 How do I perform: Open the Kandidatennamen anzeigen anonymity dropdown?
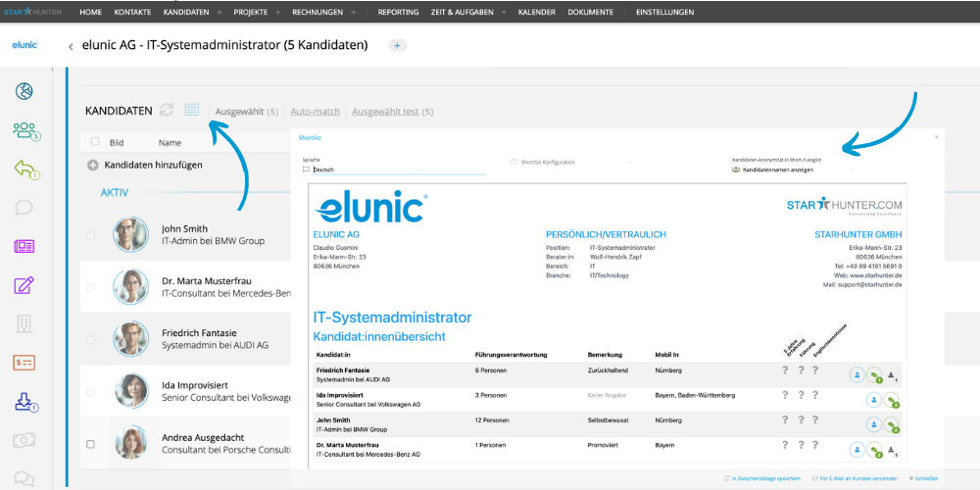coord(793,170)
